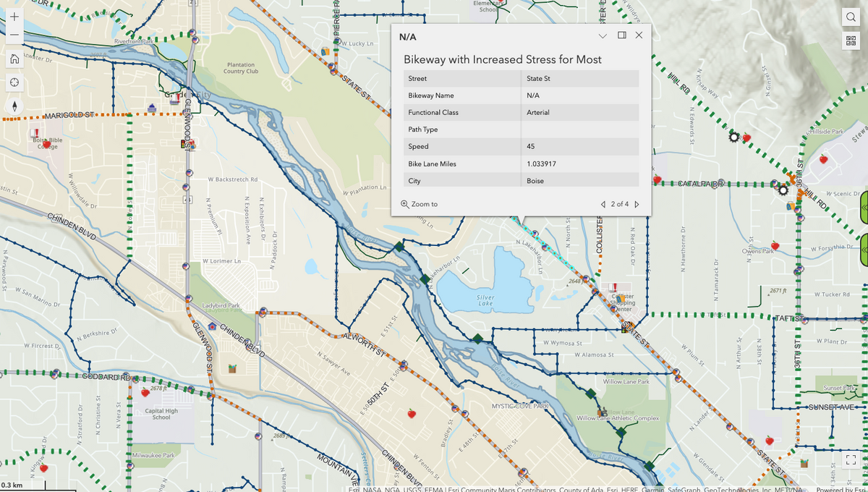Reset orientation with the compass needle icon

14,106
